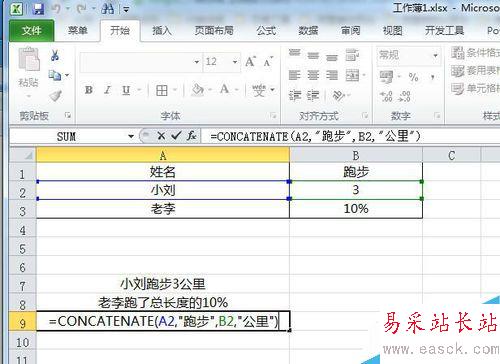Click the Align Text Right icon
Image resolution: width=500 pixels, height=364 pixels.
[x=332, y=75]
